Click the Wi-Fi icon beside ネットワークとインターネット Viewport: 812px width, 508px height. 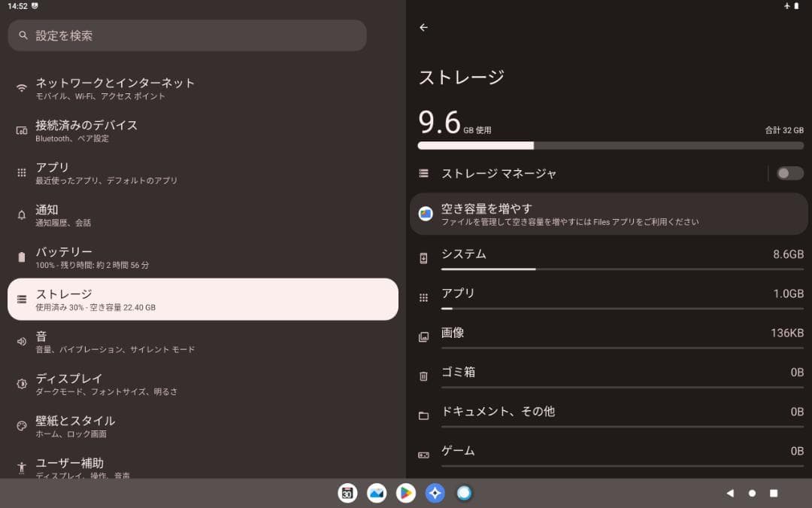21,88
